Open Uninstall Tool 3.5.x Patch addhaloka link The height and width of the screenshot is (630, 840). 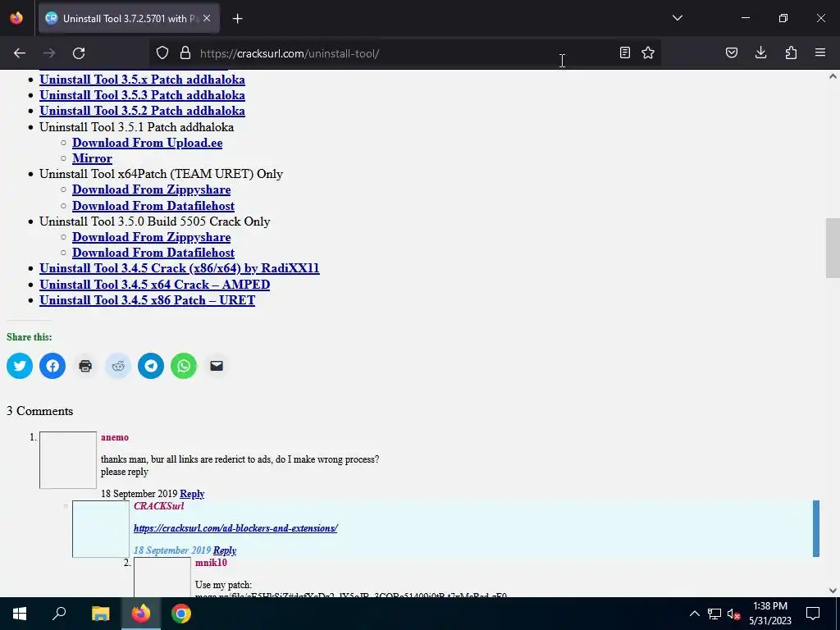[x=142, y=80]
